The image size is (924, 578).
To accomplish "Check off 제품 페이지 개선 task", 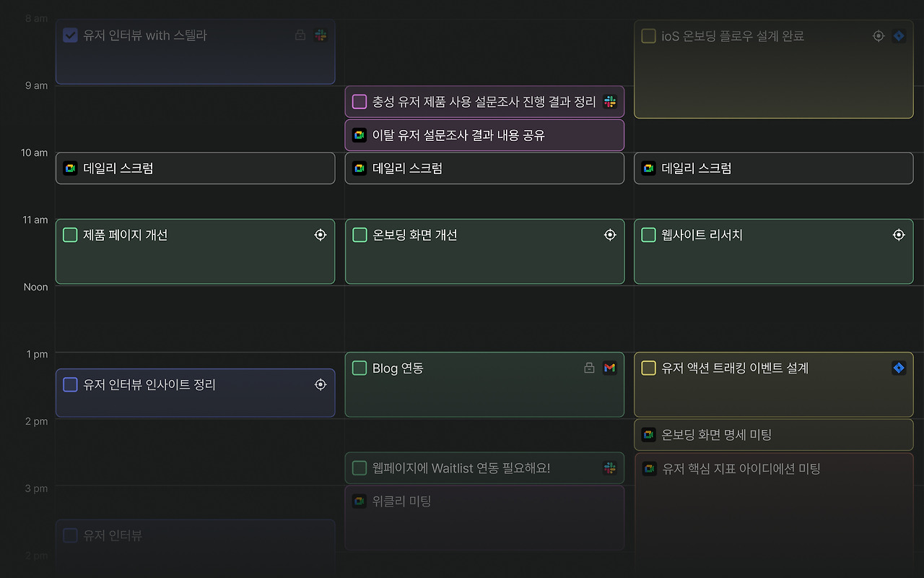I will click(x=70, y=235).
